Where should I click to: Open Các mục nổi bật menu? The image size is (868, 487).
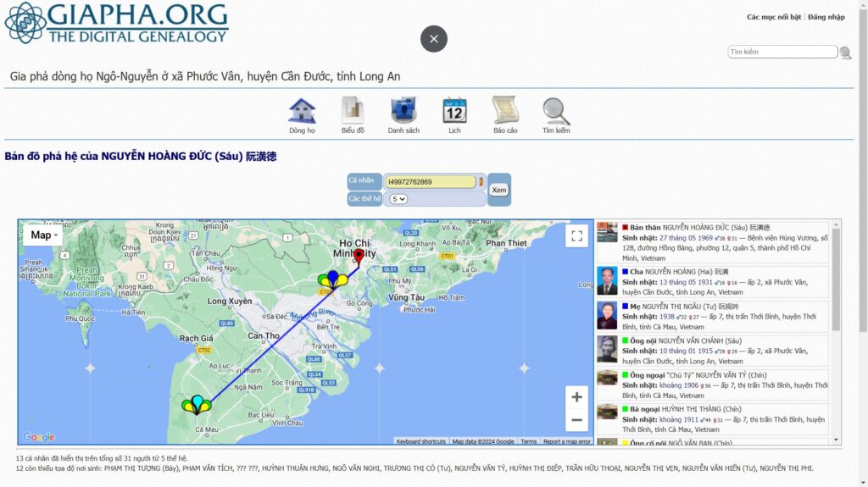(773, 17)
